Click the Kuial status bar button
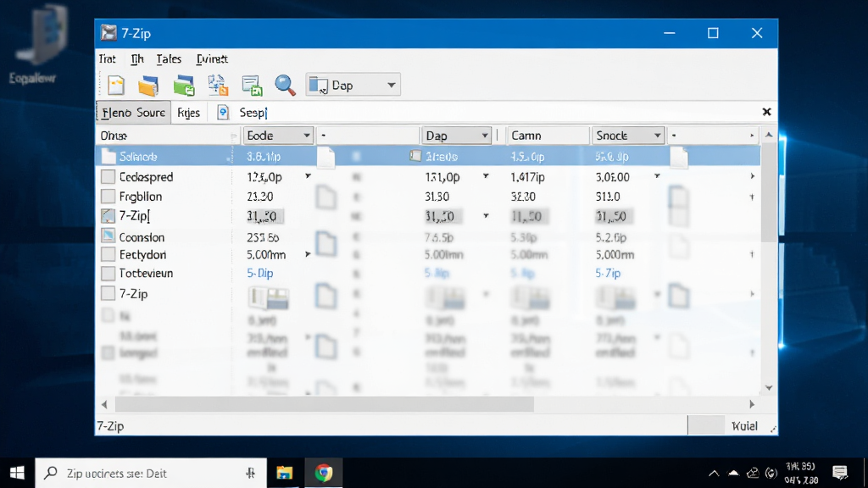The height and width of the screenshot is (488, 868). click(x=744, y=426)
